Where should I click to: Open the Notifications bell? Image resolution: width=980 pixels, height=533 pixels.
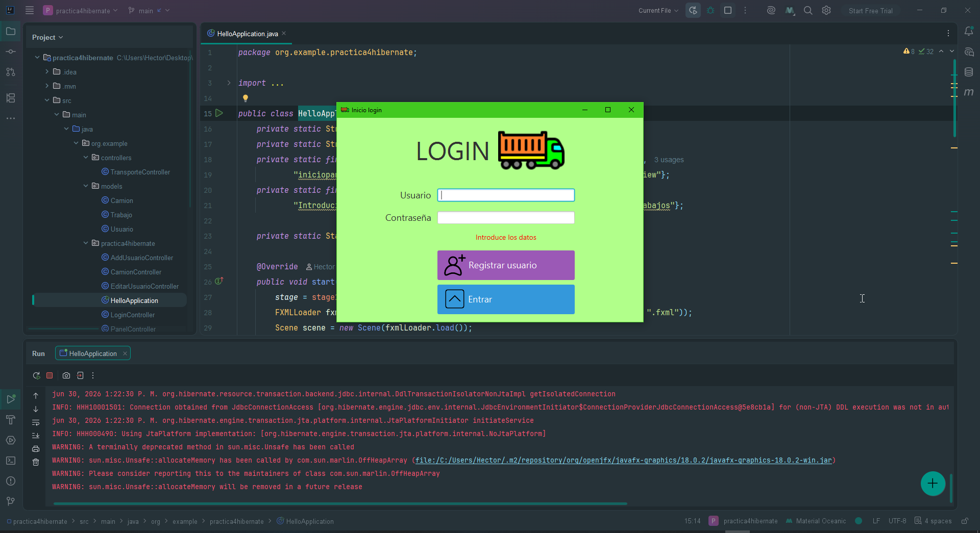pos(969,31)
